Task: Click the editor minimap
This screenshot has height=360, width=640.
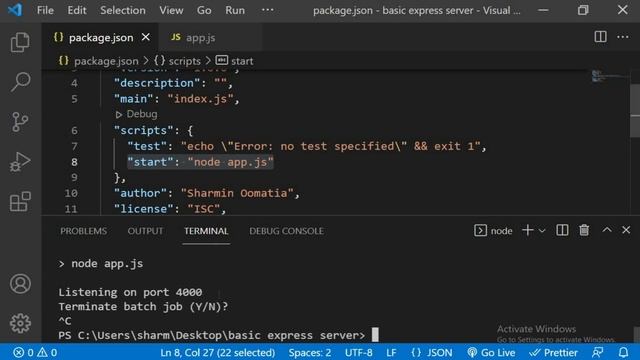Action: [610, 76]
